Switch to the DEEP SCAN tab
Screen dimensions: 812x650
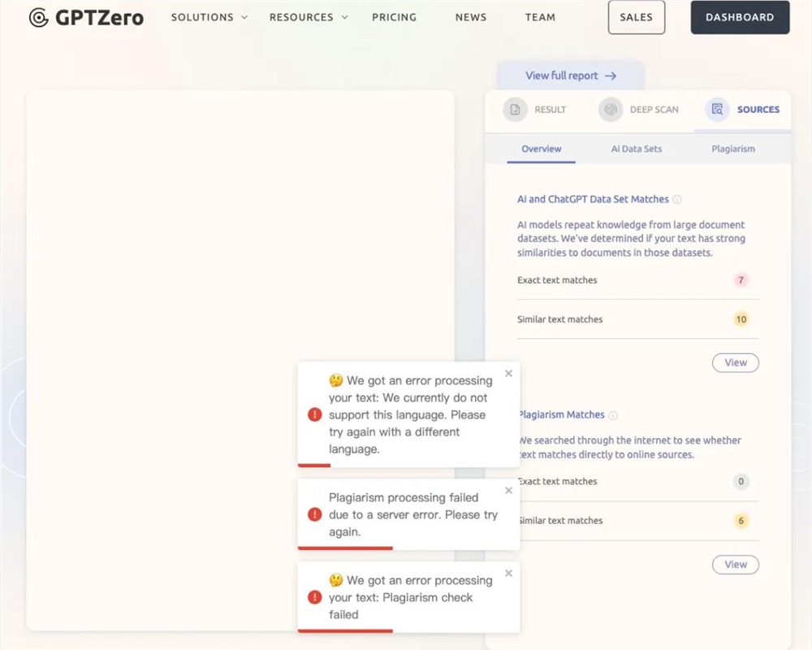[x=638, y=110]
